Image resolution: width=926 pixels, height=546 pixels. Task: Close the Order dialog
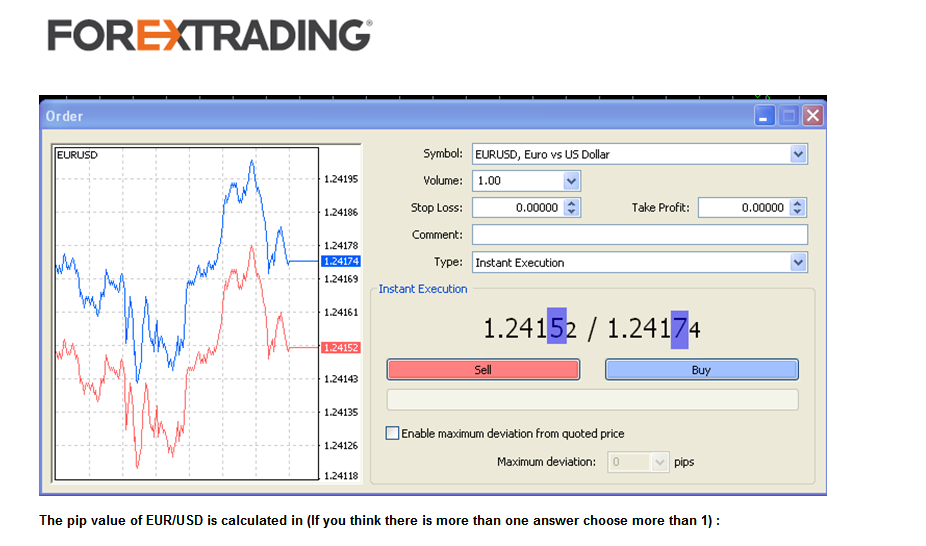point(812,116)
